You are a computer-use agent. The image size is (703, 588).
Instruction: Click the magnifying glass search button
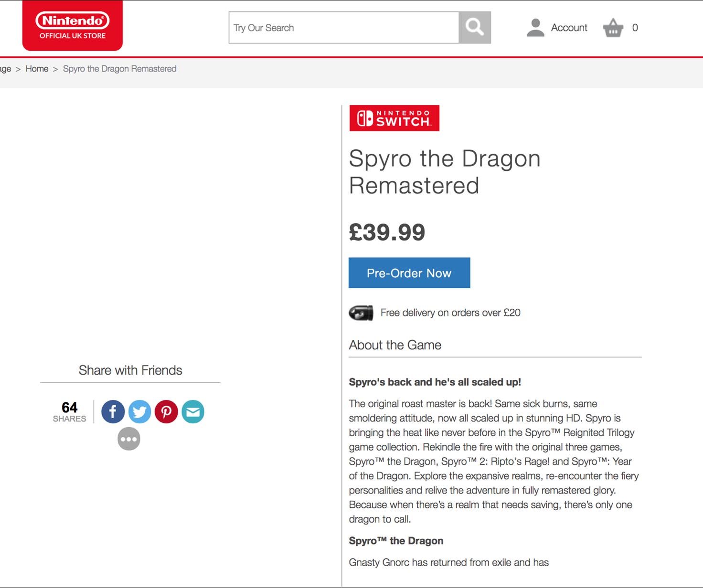click(475, 28)
